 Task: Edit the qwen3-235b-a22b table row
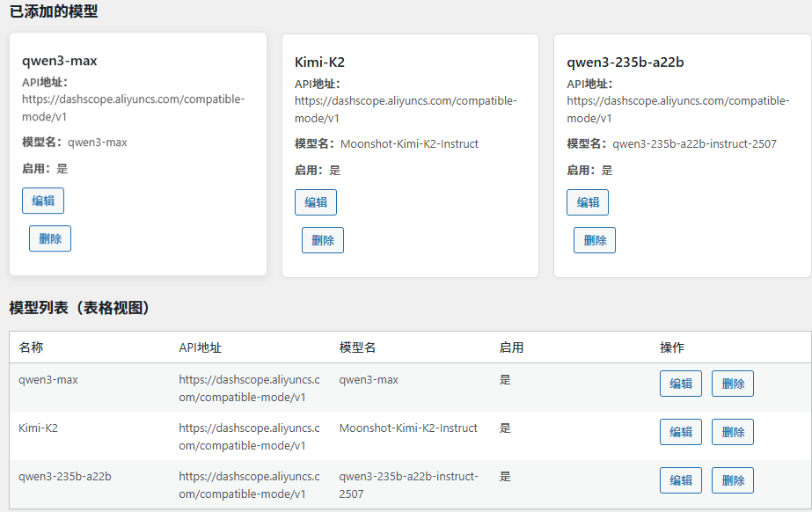[x=681, y=480]
